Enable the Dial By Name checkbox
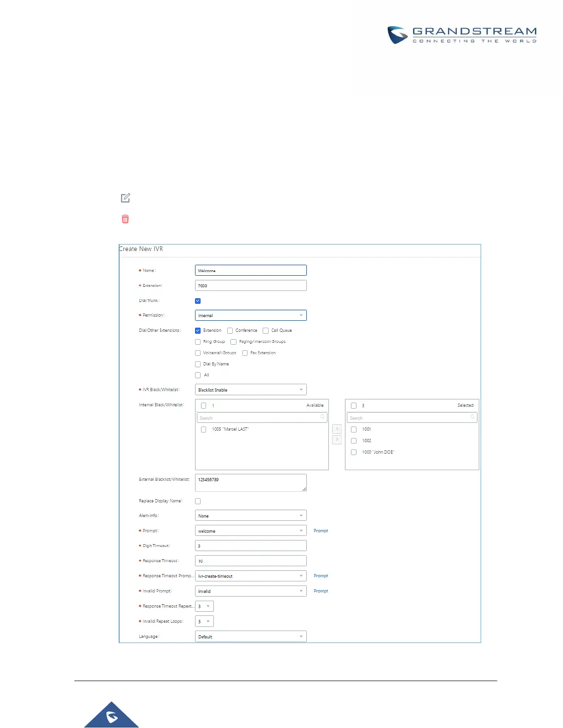This screenshot has width=563, height=728. (x=198, y=364)
